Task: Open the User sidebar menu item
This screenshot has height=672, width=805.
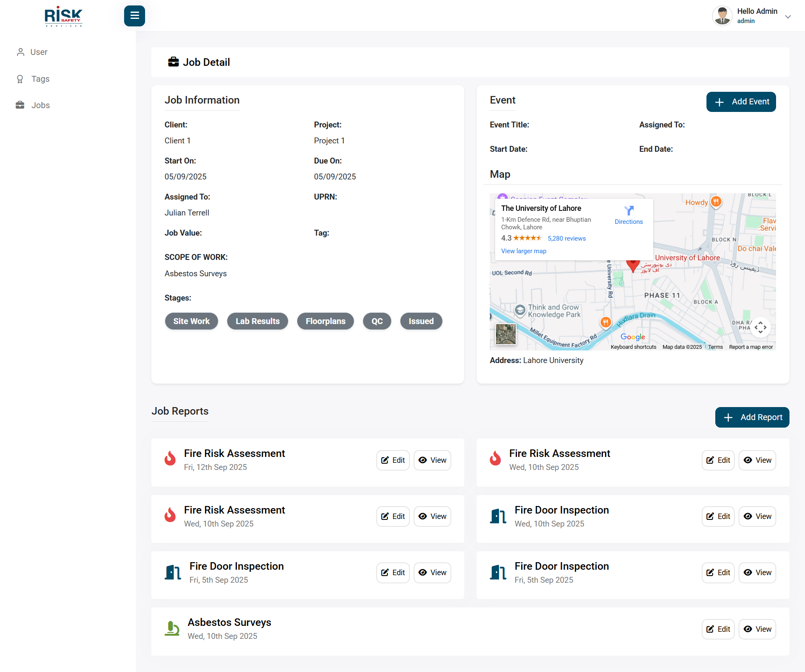Action: point(39,52)
